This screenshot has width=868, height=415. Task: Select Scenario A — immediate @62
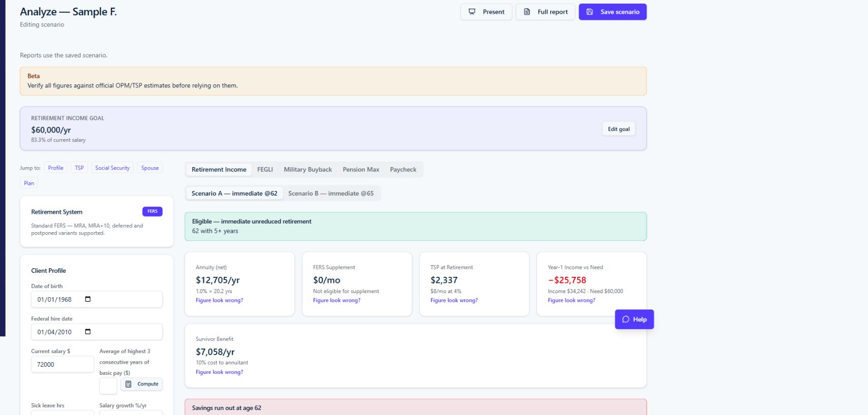234,194
